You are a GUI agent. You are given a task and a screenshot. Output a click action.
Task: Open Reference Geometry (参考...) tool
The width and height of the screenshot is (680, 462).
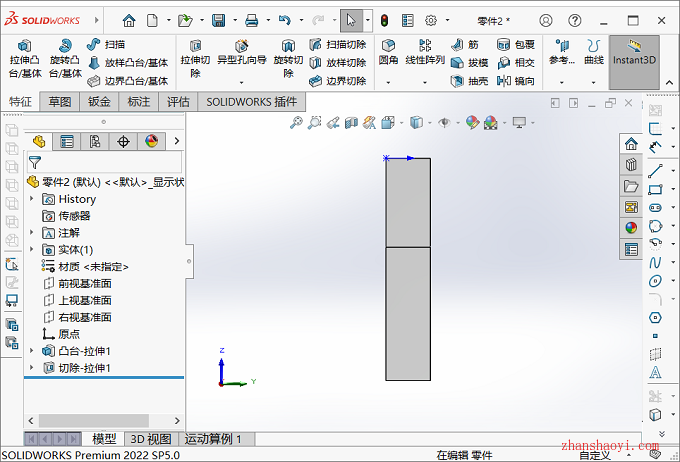coord(562,52)
